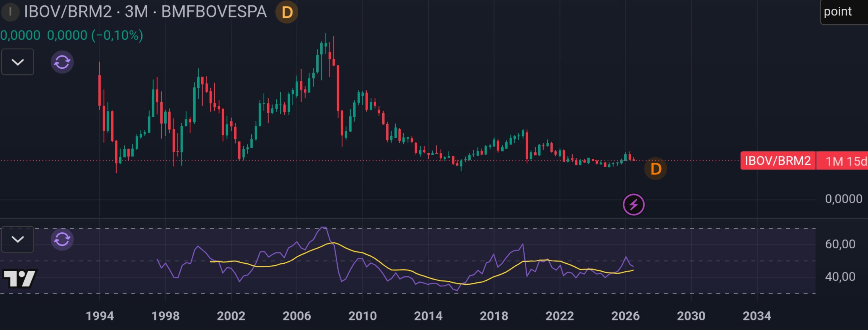Click the purple sync icon in the price pane
This screenshot has height=330, width=868.
[62, 62]
